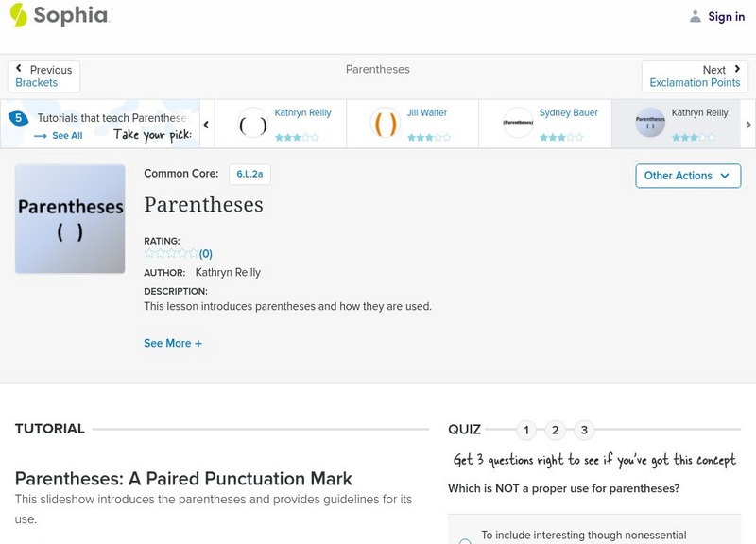
Task: Open the Other Actions dropdown
Action: click(687, 176)
